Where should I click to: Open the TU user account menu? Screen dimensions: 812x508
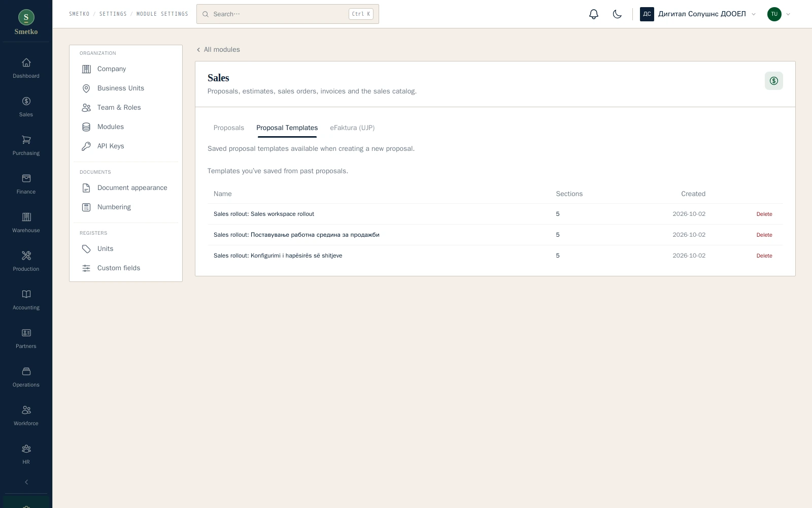779,14
